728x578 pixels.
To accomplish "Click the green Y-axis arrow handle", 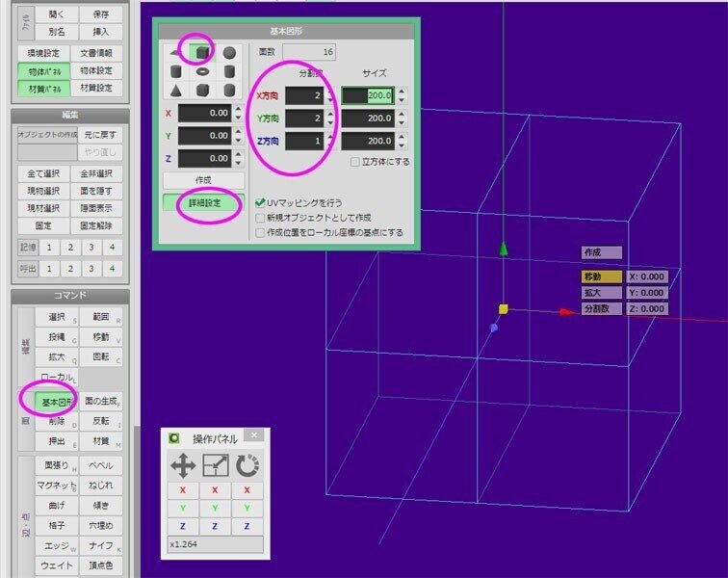I will [x=504, y=250].
